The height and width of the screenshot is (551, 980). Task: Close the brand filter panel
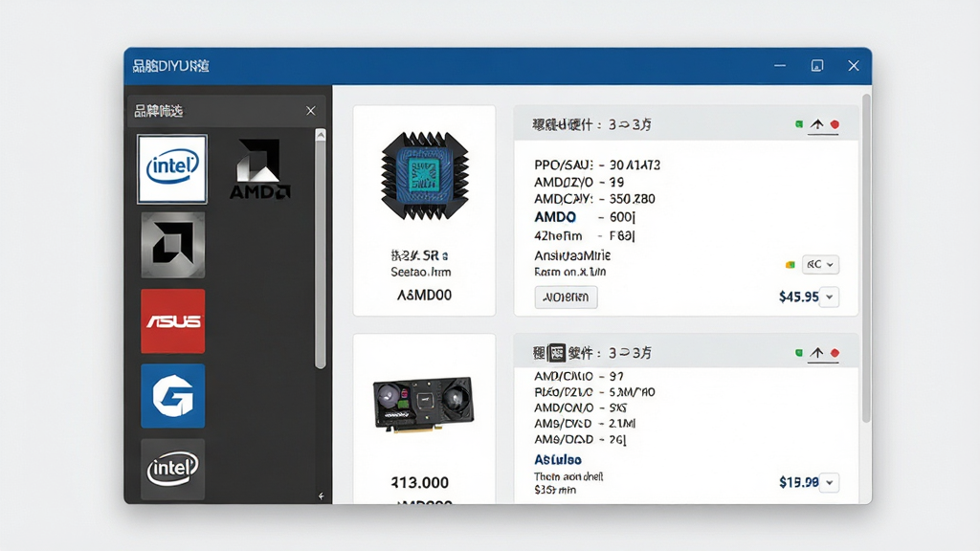(311, 111)
